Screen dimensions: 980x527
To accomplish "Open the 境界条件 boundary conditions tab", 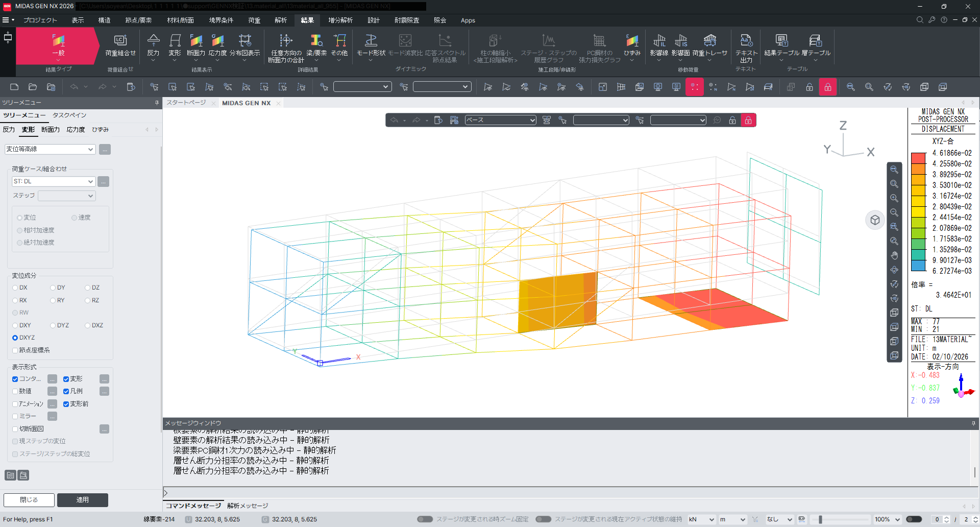I will [x=221, y=20].
